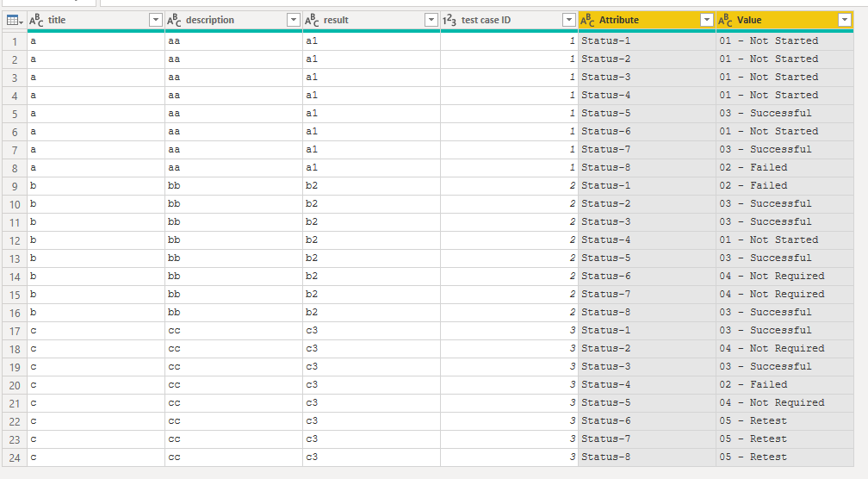Viewport: 868px width, 479px height.
Task: Click the Attribute cell in row 11
Action: (648, 222)
